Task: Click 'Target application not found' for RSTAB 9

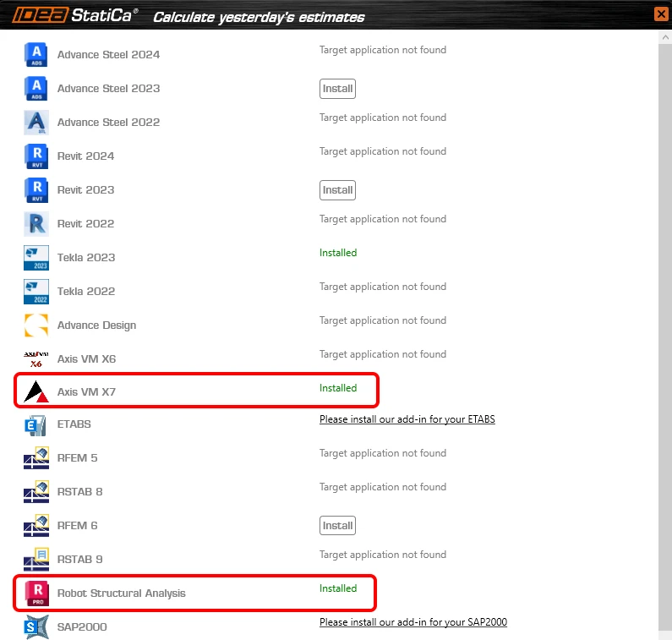Action: point(383,555)
